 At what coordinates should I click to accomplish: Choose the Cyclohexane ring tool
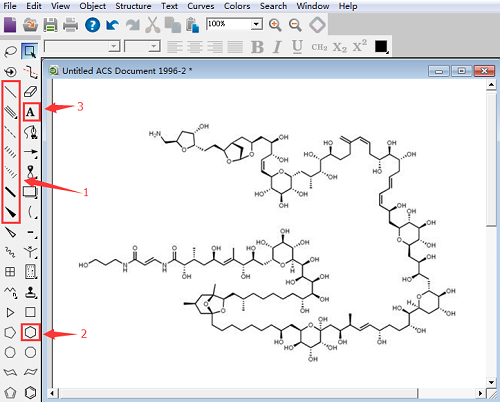tap(31, 332)
